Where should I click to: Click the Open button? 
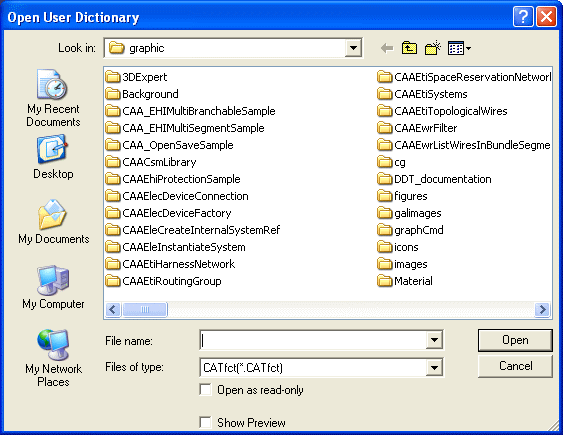click(515, 340)
